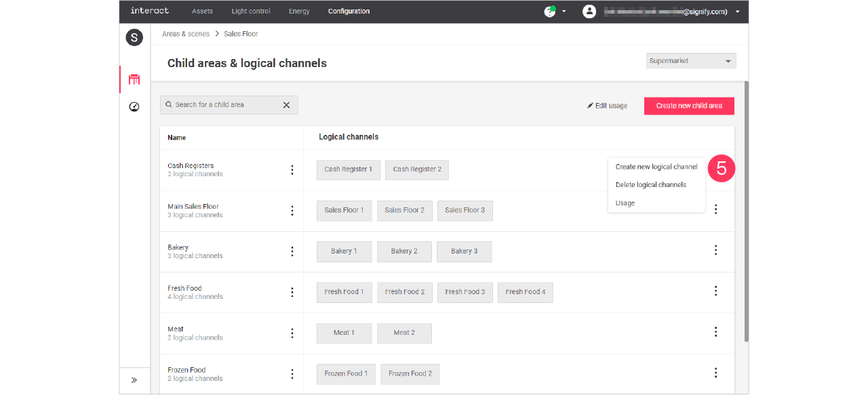
Task: Select Create new logical channel from the menu
Action: pos(655,166)
